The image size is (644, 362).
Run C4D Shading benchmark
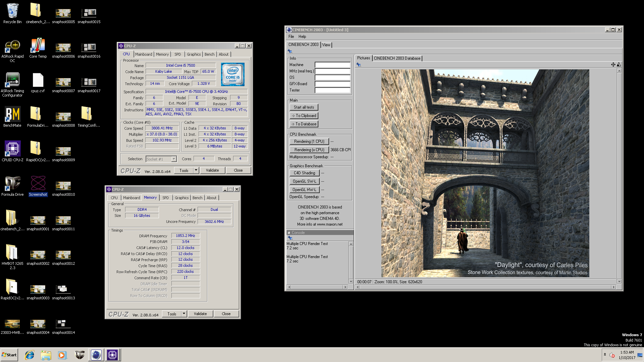click(x=305, y=173)
